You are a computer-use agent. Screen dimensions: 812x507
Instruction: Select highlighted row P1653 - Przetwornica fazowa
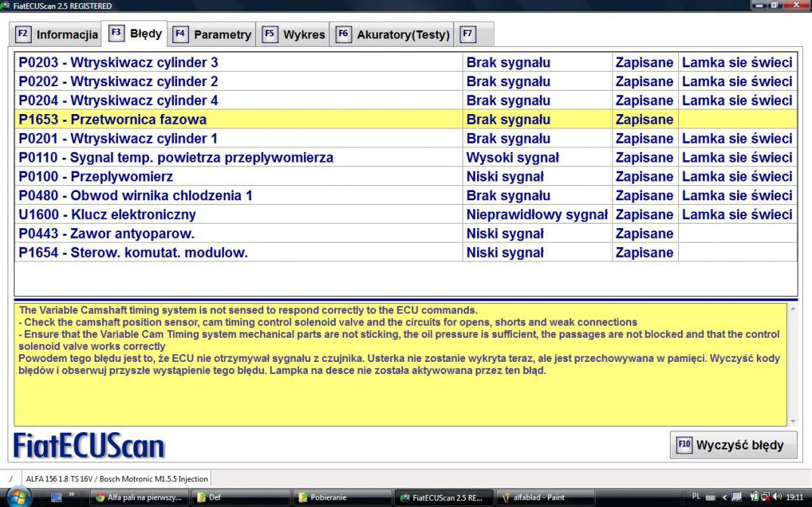(x=405, y=119)
